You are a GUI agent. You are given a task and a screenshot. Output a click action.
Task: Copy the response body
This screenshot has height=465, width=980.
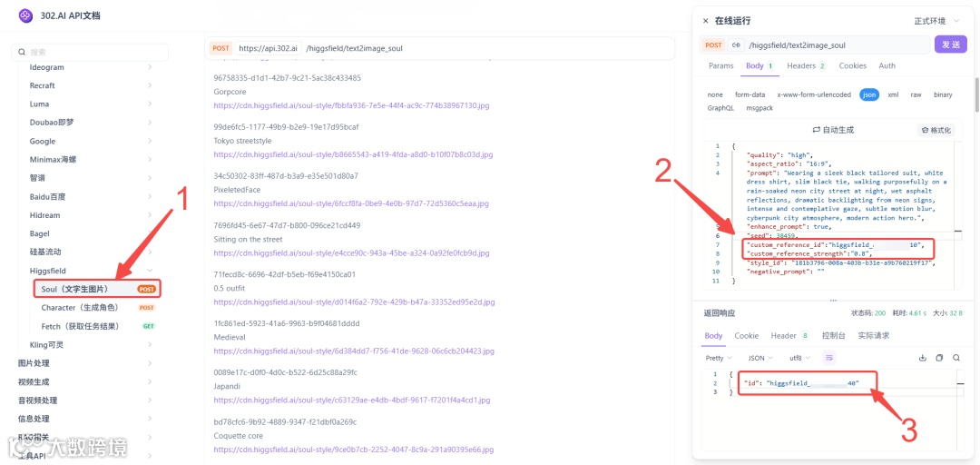tap(939, 358)
